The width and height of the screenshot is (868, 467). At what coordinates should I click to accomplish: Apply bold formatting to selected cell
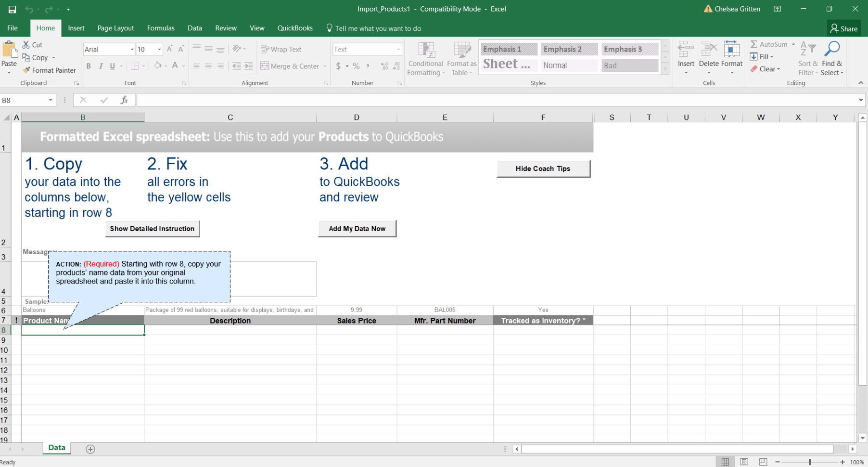pyautogui.click(x=89, y=66)
